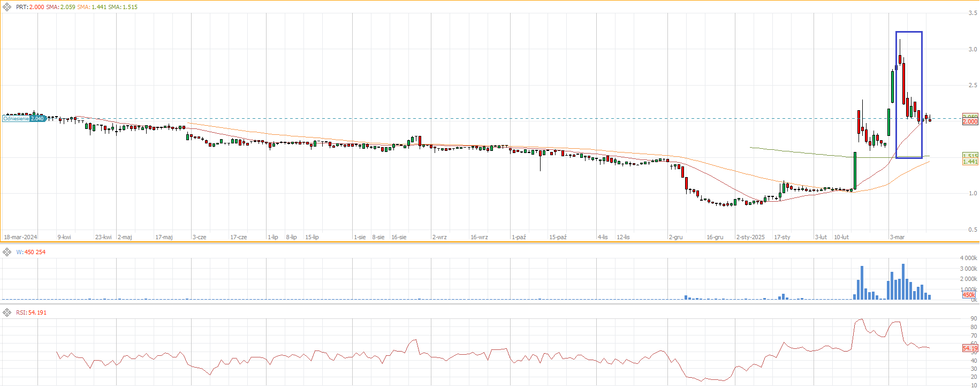Click the 54.19 RSI value axis label
The height and width of the screenshot is (389, 980).
(x=970, y=348)
